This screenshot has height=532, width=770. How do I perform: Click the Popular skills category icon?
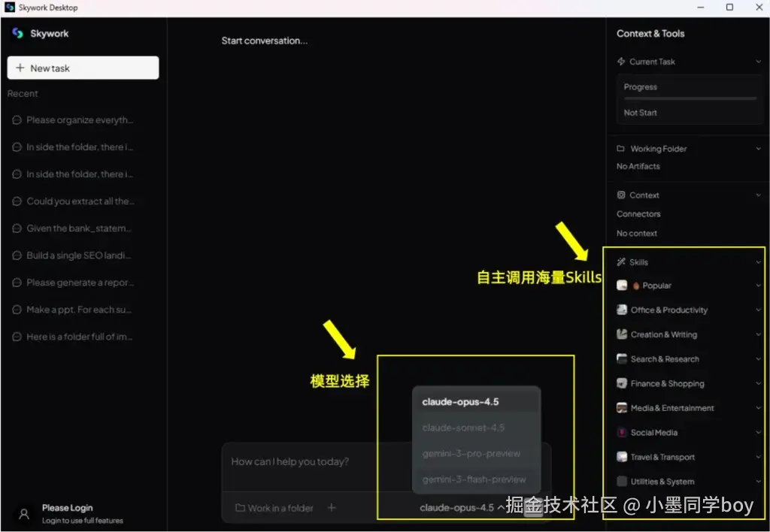(622, 285)
